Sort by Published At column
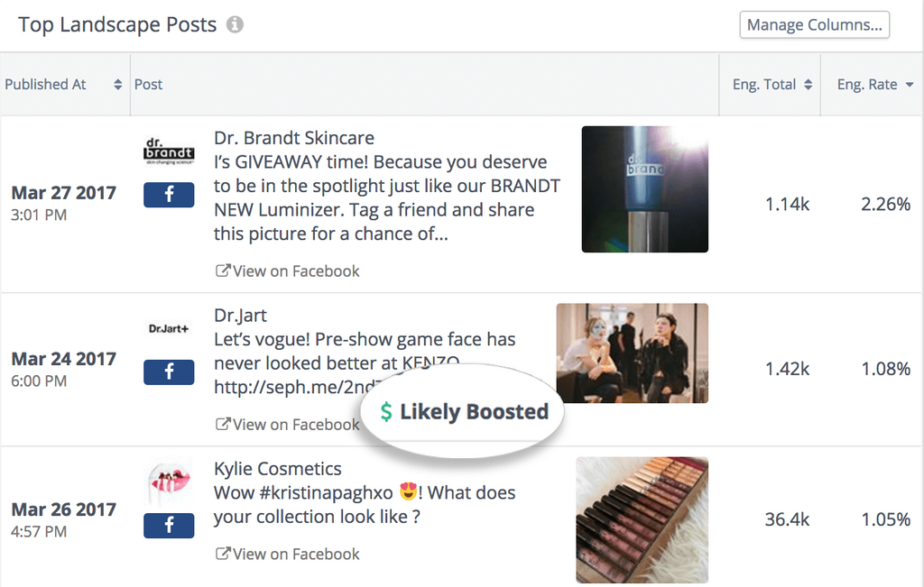The width and height of the screenshot is (924, 587). point(63,85)
